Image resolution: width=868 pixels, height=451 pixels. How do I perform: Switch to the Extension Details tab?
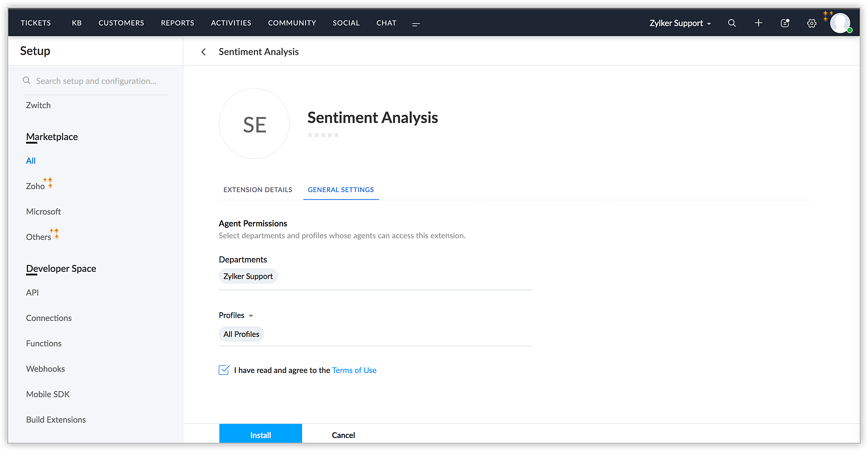pyautogui.click(x=258, y=190)
